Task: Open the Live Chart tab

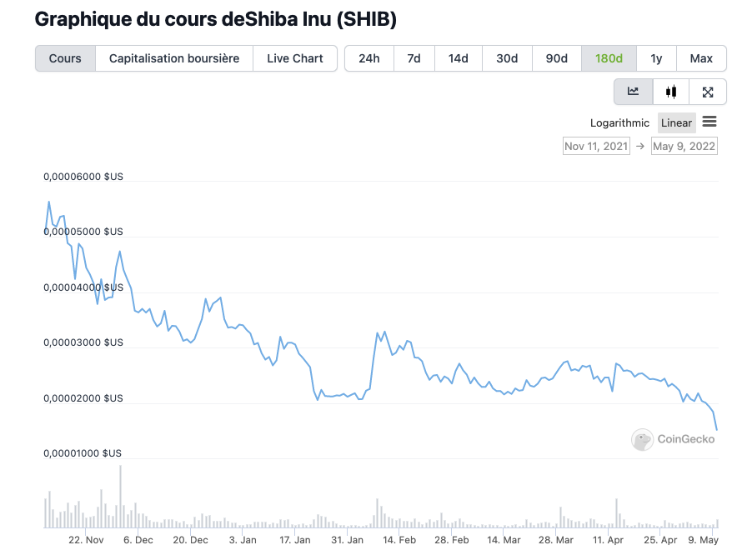Action: coord(294,58)
